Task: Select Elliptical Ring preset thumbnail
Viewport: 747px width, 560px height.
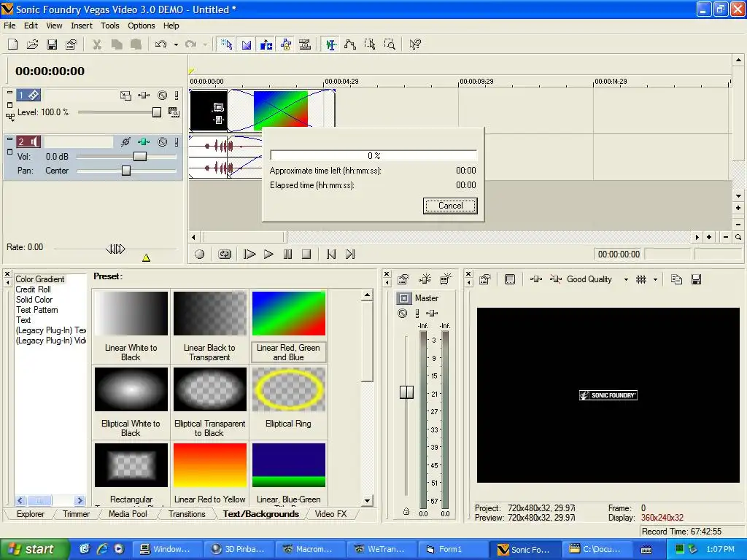Action: coord(289,389)
